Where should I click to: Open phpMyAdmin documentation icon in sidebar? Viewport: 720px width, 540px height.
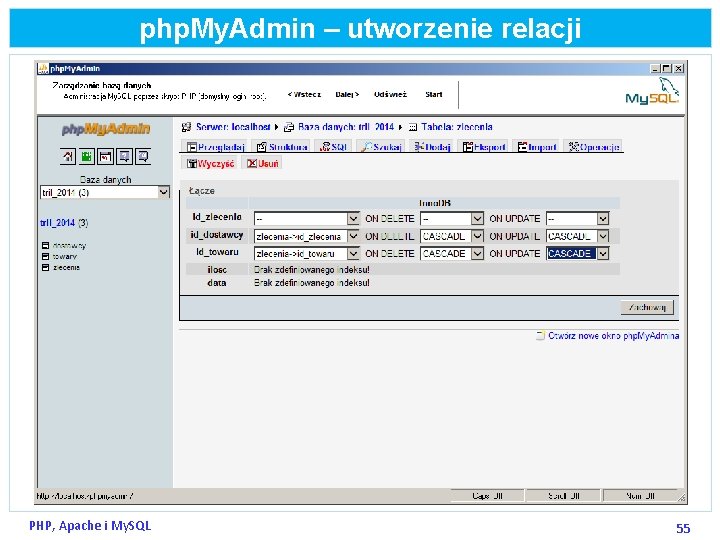(124, 157)
